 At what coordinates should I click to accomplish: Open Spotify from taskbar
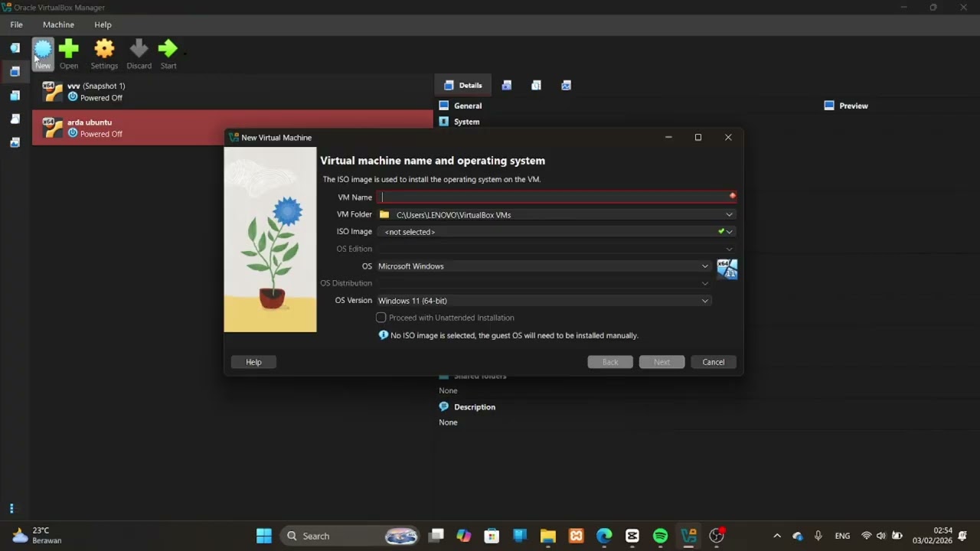(x=661, y=536)
